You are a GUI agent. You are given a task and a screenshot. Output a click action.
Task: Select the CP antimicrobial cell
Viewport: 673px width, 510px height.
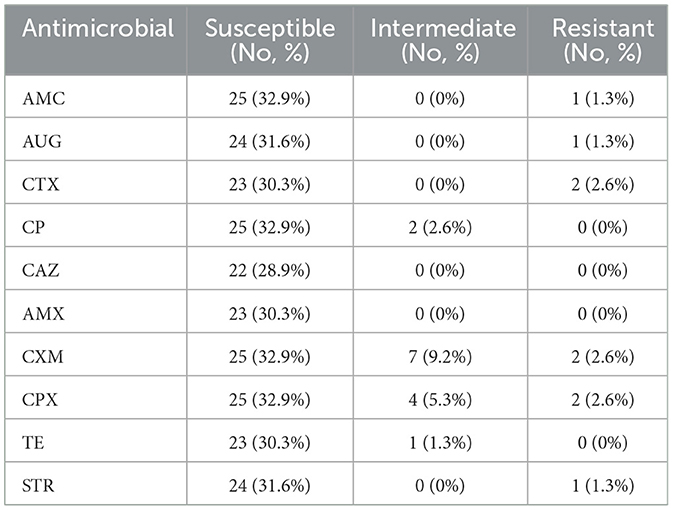33,228
